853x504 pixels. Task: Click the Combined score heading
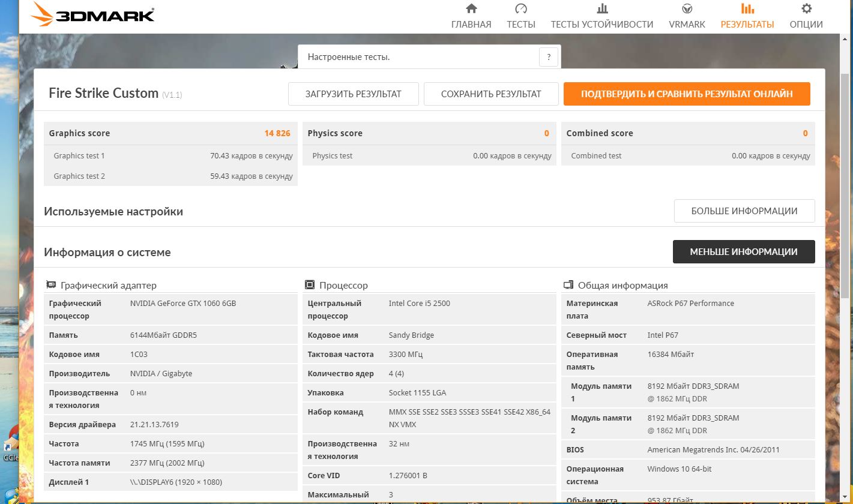click(600, 133)
